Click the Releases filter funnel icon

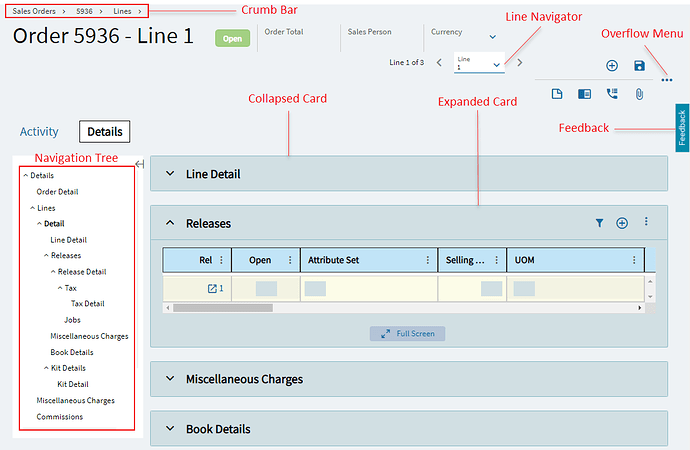coord(599,223)
